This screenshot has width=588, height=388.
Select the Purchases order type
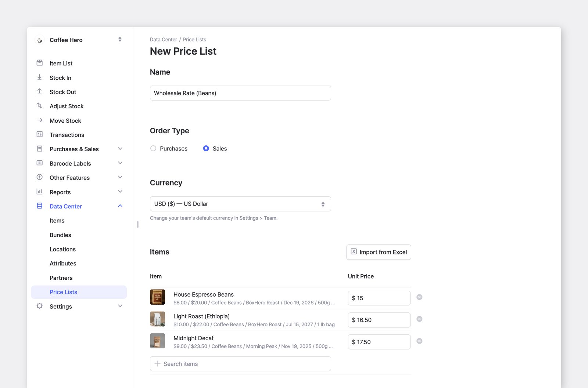point(153,148)
